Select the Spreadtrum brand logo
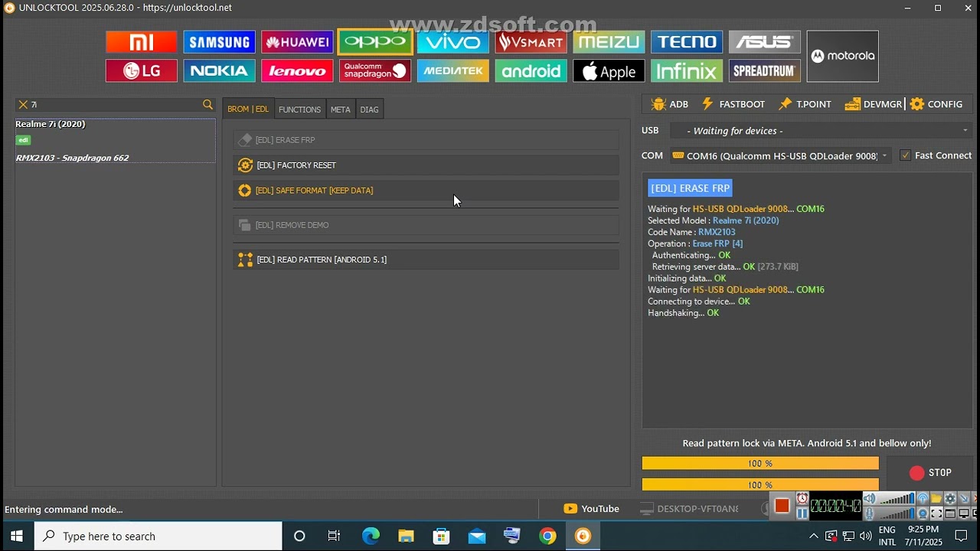 (x=765, y=71)
